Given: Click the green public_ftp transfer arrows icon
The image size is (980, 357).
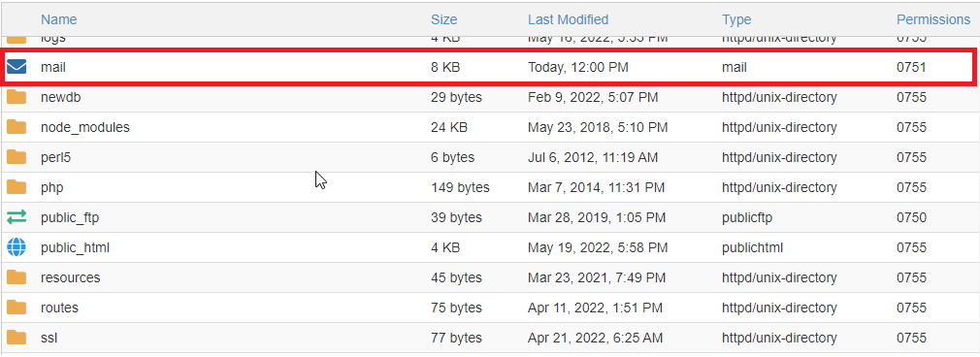Looking at the screenshot, I should click(x=16, y=217).
